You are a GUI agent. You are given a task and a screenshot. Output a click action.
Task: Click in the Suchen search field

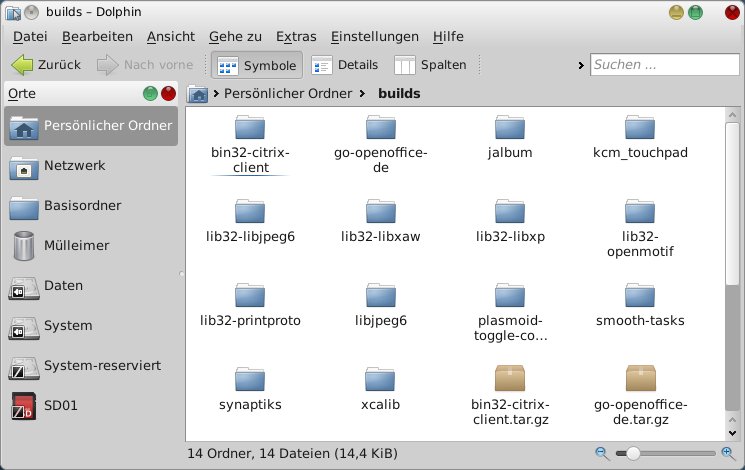point(664,64)
